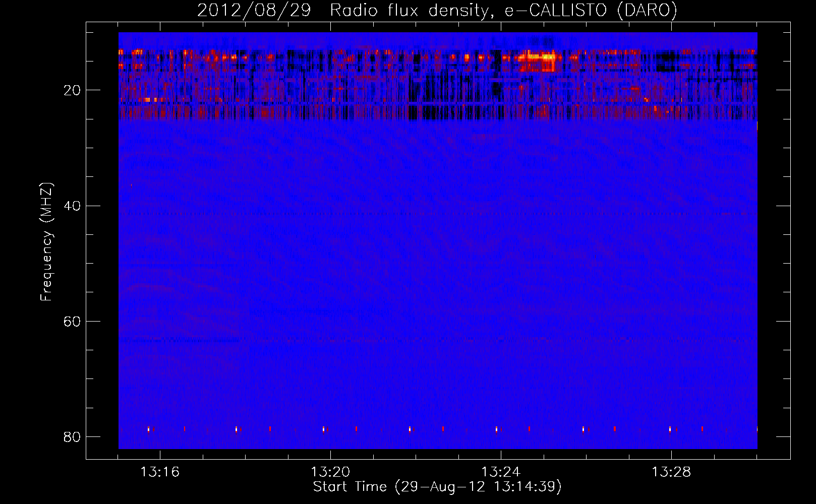The image size is (816, 504).
Task: Click the 20 MHz frequency tick label
Action: coord(72,90)
